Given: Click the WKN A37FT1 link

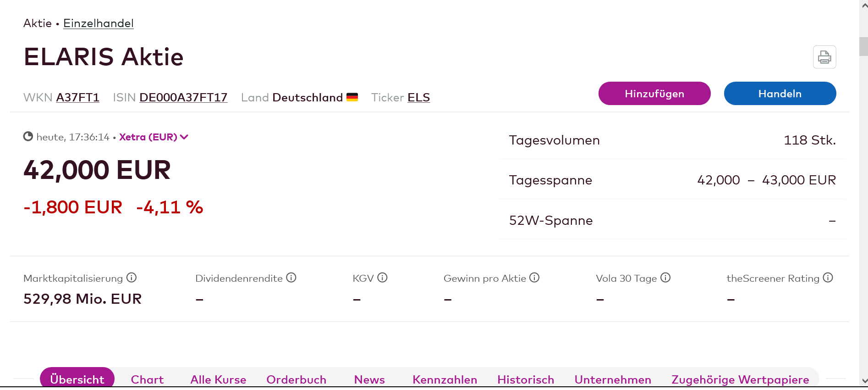Looking at the screenshot, I should 77,98.
